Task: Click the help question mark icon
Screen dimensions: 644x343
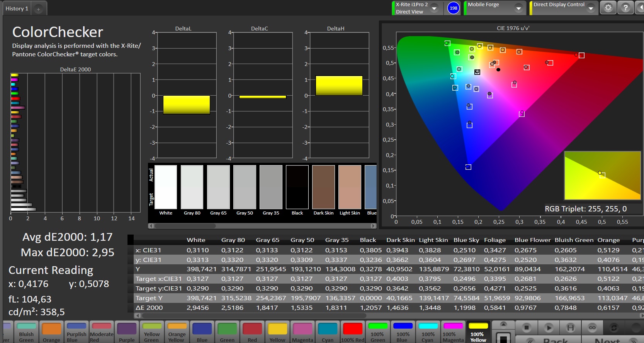Action: pos(625,8)
